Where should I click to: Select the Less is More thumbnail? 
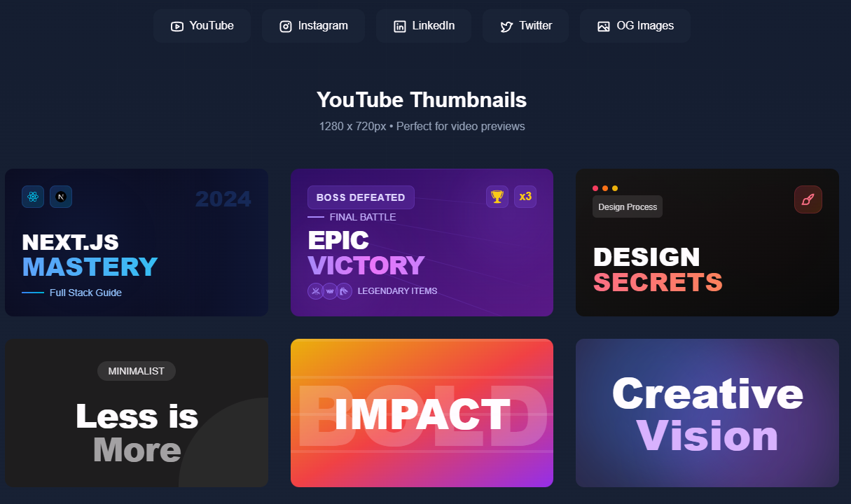point(137,413)
